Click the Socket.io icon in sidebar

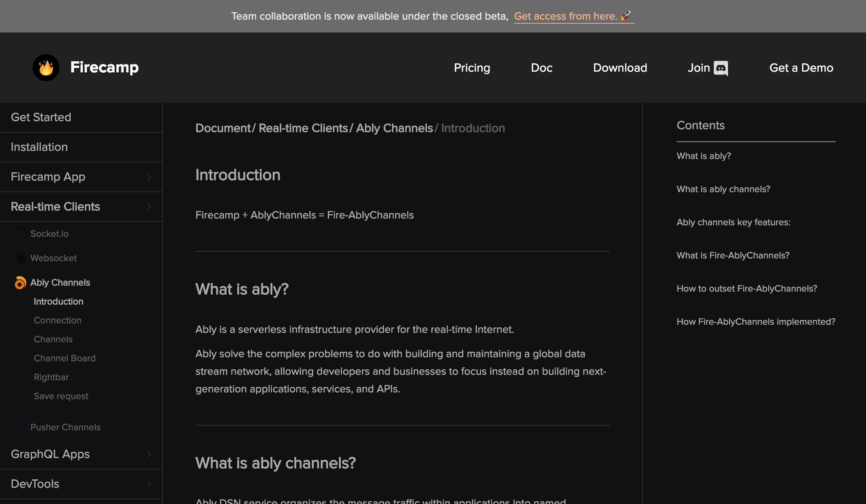point(20,234)
